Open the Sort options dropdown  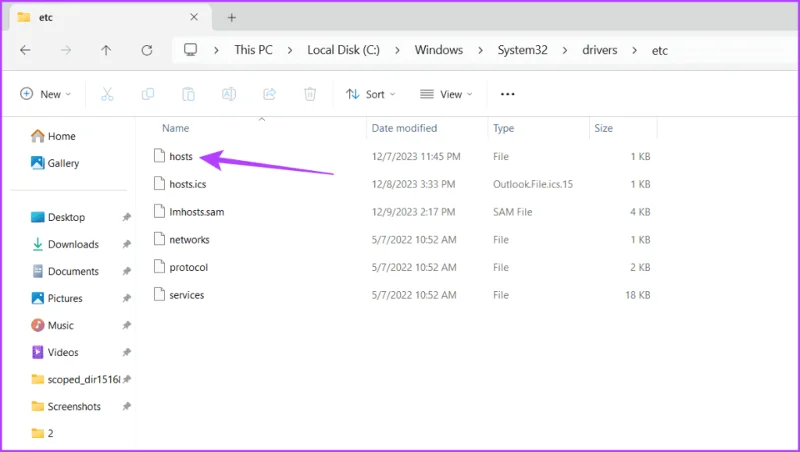tap(370, 94)
